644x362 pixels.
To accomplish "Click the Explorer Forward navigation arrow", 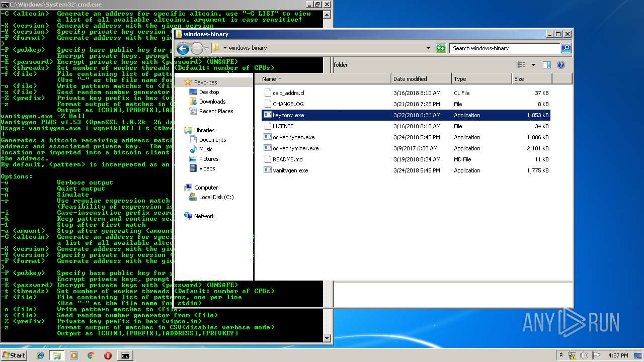I will tap(197, 48).
